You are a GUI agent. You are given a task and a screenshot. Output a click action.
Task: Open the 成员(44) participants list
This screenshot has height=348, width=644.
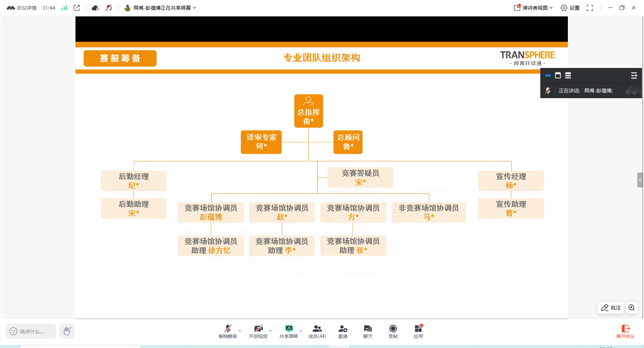tap(317, 331)
